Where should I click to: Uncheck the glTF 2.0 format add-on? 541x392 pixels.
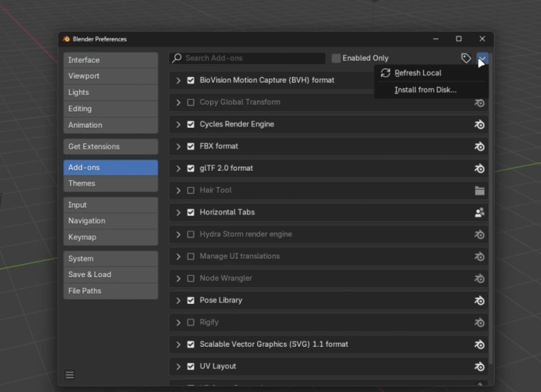[x=191, y=168]
